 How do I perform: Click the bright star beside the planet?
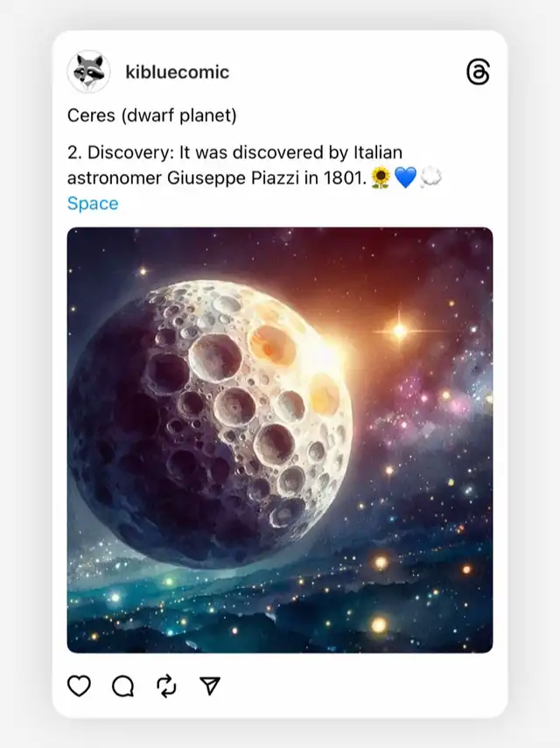[400, 331]
